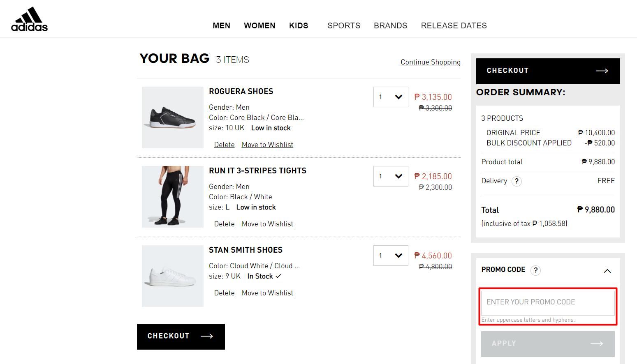This screenshot has width=637, height=364.
Task: Click the APPLY promo code button
Action: [547, 343]
